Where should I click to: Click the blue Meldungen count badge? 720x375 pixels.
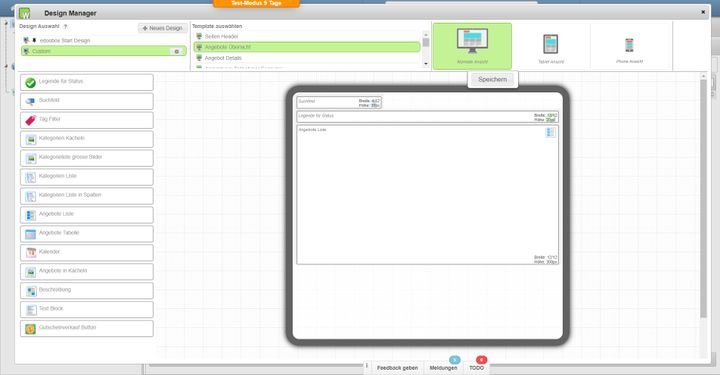coord(455,360)
